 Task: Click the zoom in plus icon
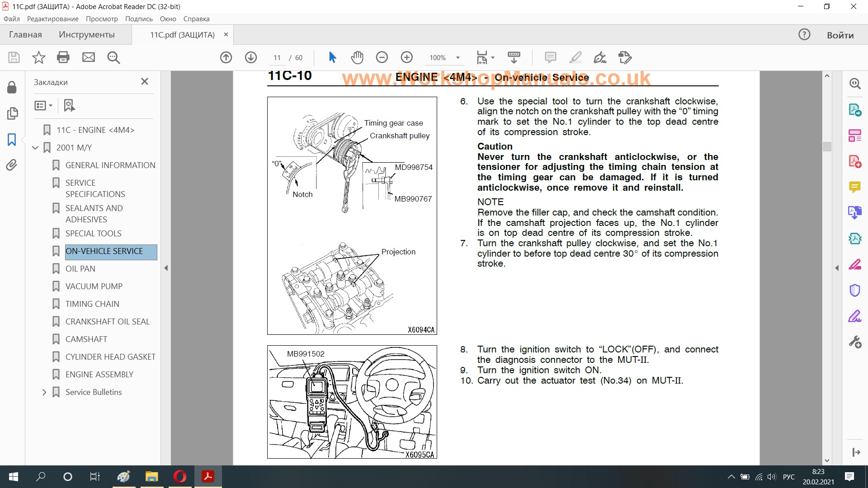point(406,57)
